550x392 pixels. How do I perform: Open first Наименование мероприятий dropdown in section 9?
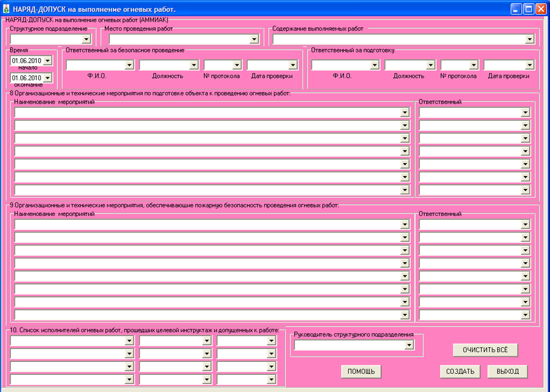tap(405, 225)
